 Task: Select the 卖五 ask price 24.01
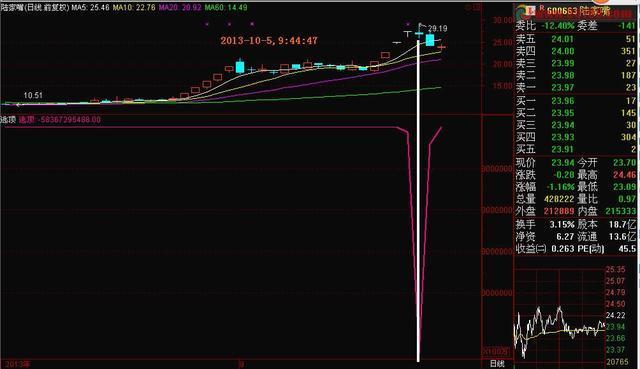[562, 39]
